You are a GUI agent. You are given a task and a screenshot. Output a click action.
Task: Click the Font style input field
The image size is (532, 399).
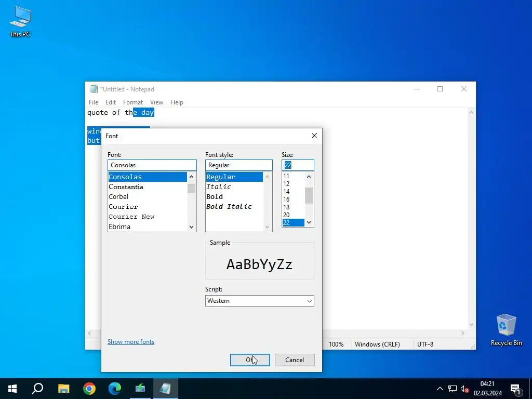tap(238, 165)
